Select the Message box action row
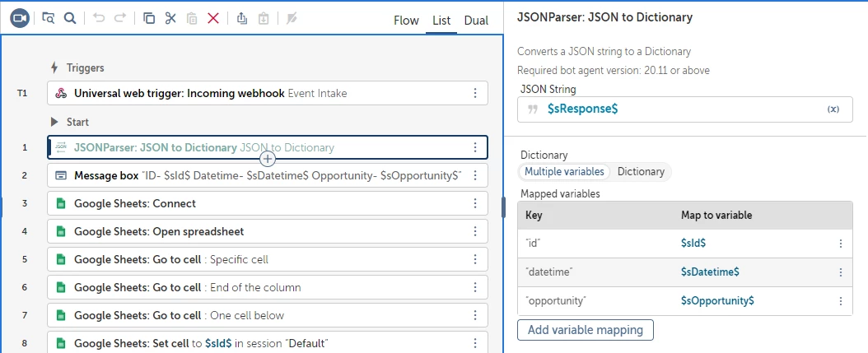This screenshot has height=353, width=868. (268, 175)
